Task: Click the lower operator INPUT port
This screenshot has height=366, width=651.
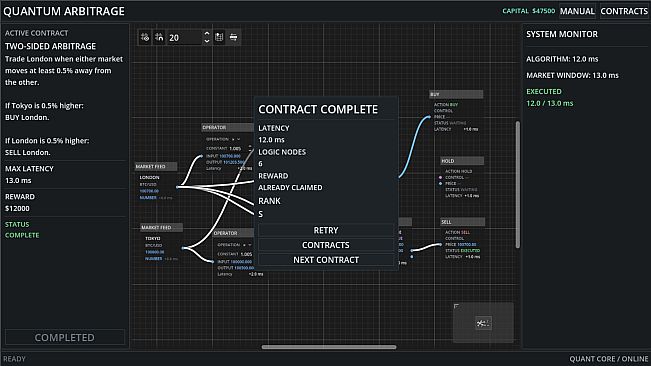Action: click(x=213, y=262)
